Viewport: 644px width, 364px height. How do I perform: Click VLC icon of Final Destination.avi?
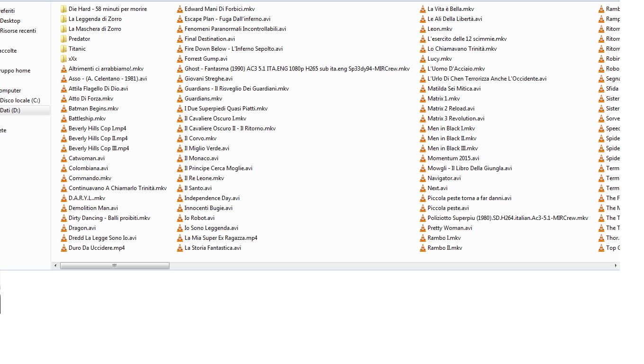(x=180, y=39)
